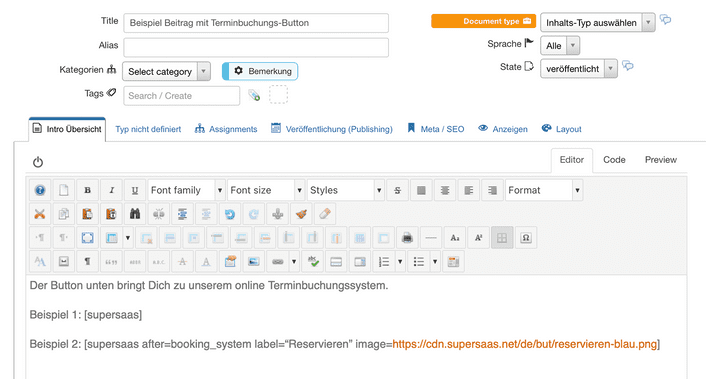This screenshot has width=706, height=379.
Task: Apply left alignment
Action: (x=469, y=190)
